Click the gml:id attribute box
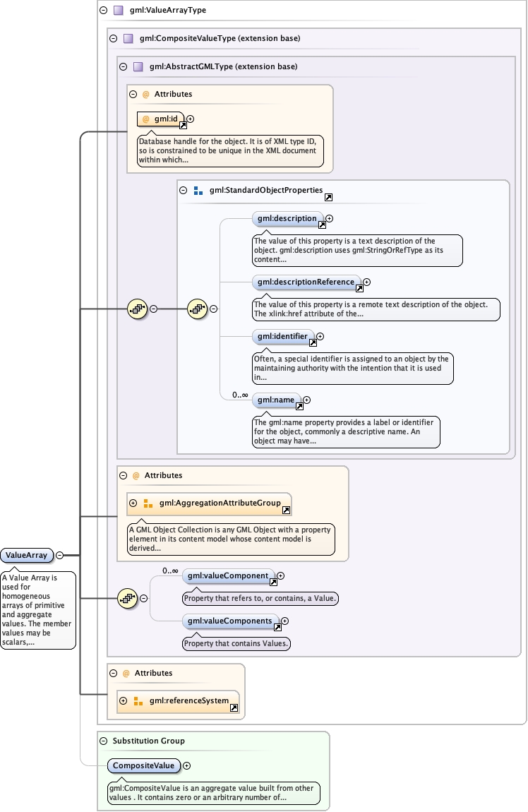This screenshot has height=812, width=528. (x=160, y=119)
